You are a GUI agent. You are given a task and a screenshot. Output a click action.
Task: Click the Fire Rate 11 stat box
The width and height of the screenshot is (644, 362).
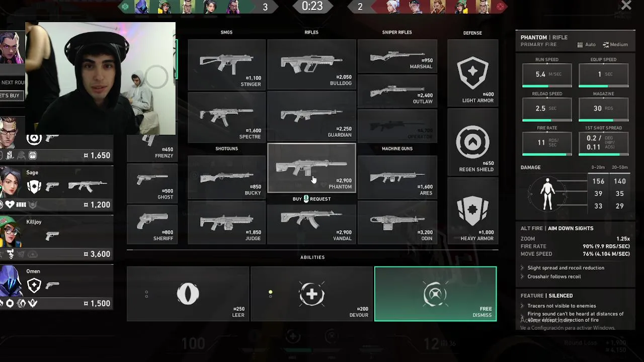tap(547, 143)
